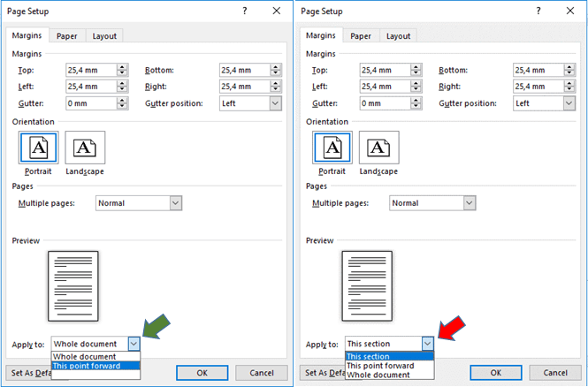
Task: Click OK in the left dialog
Action: 202,373
